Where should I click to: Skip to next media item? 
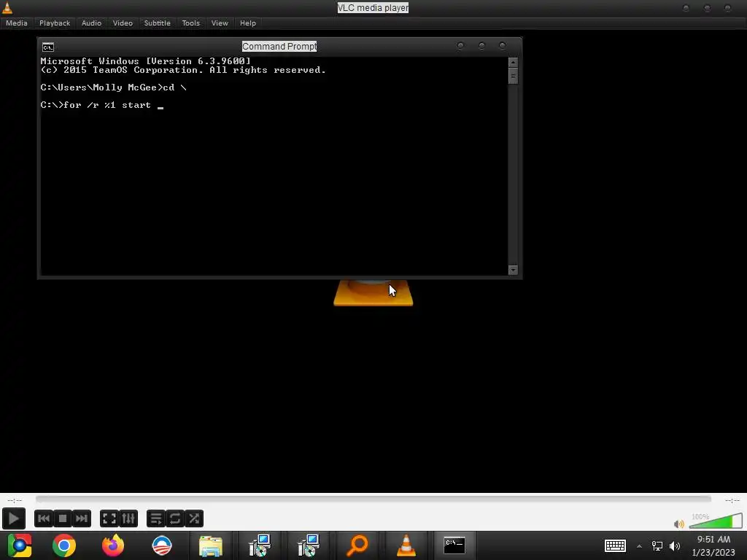pos(82,518)
